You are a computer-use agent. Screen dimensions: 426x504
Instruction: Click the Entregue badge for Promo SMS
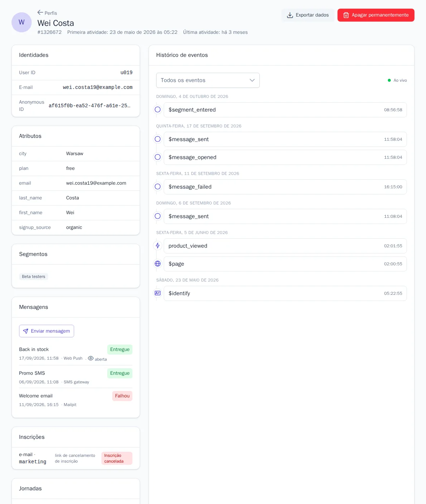[x=120, y=373]
